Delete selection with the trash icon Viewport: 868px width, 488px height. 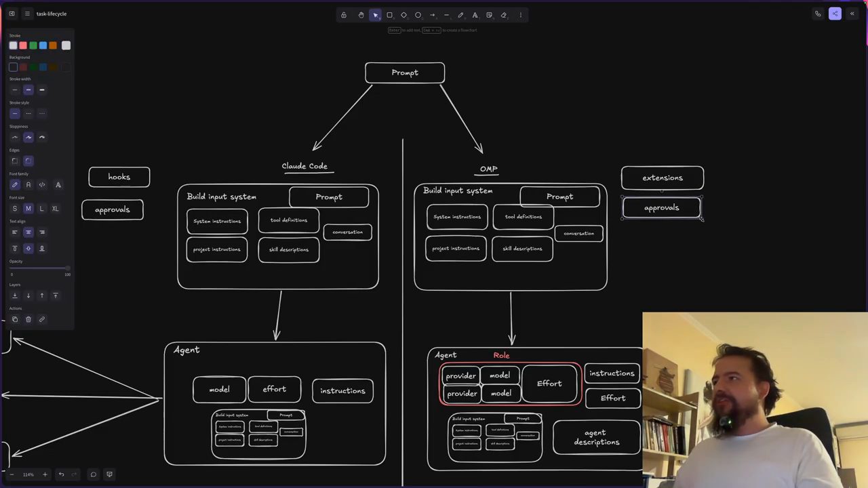click(x=28, y=319)
